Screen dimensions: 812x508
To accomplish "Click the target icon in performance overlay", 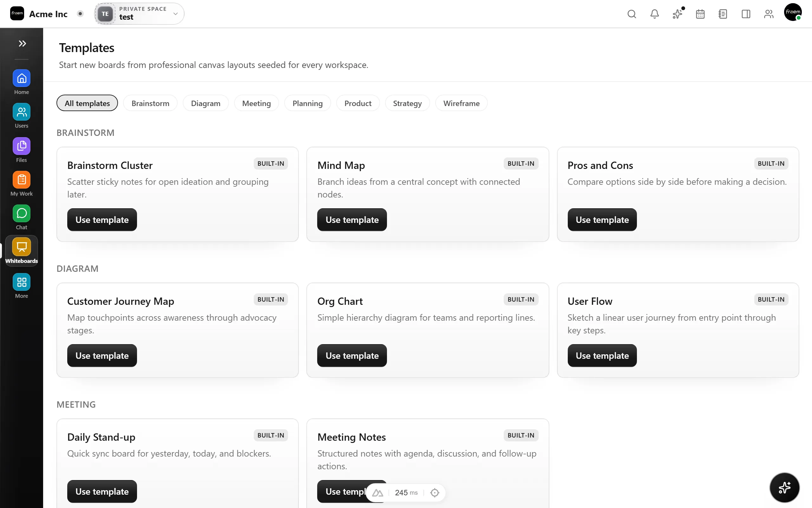I will click(x=435, y=492).
